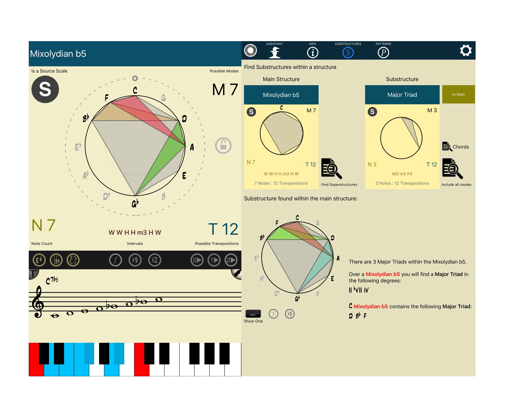Toggle note B on the large circle
The image size is (510, 420).
coord(163,196)
